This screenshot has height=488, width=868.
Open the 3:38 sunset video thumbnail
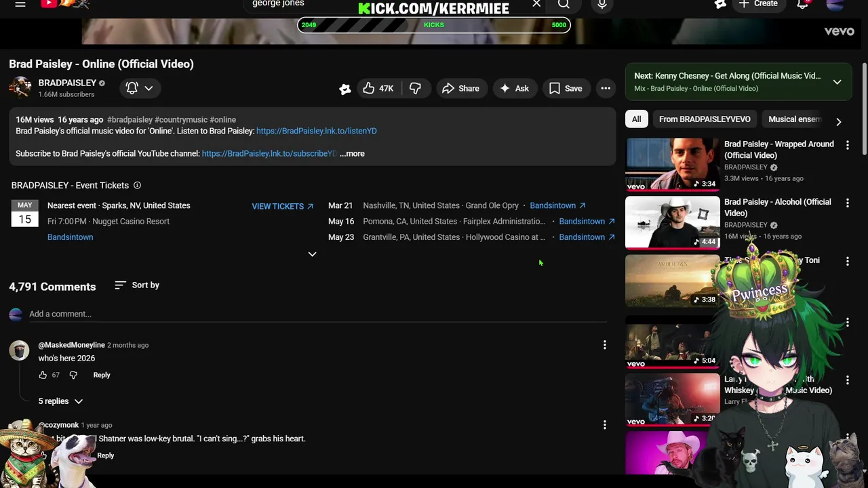pos(673,281)
